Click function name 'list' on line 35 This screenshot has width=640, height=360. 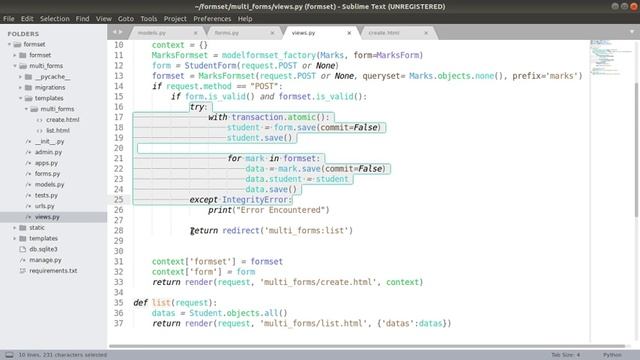coord(161,303)
